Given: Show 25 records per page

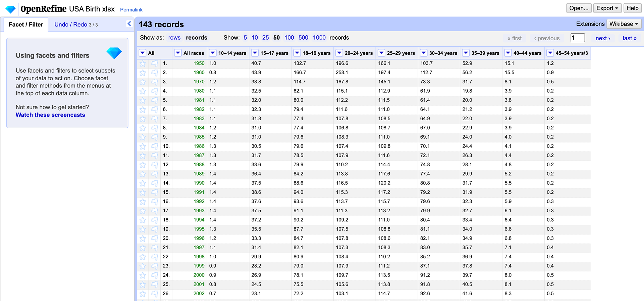Looking at the screenshot, I should pyautogui.click(x=266, y=38).
